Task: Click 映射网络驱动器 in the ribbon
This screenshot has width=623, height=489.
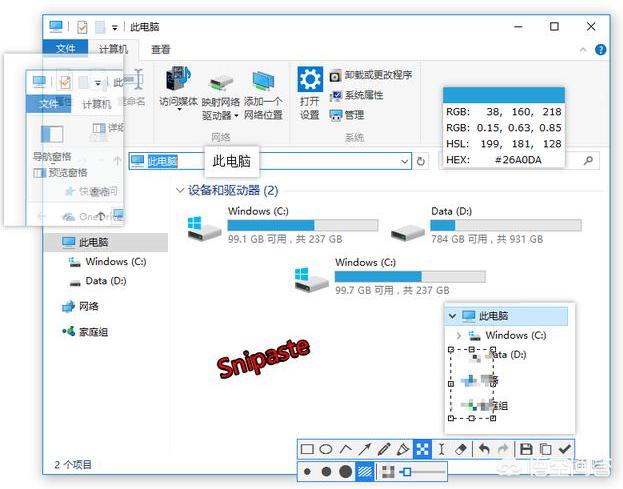Action: (x=221, y=97)
